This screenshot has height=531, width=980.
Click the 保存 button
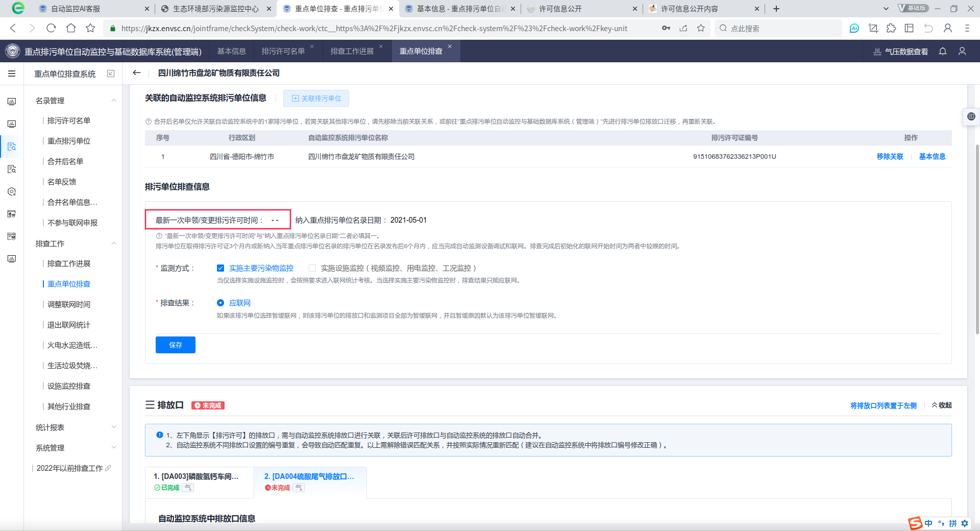176,345
